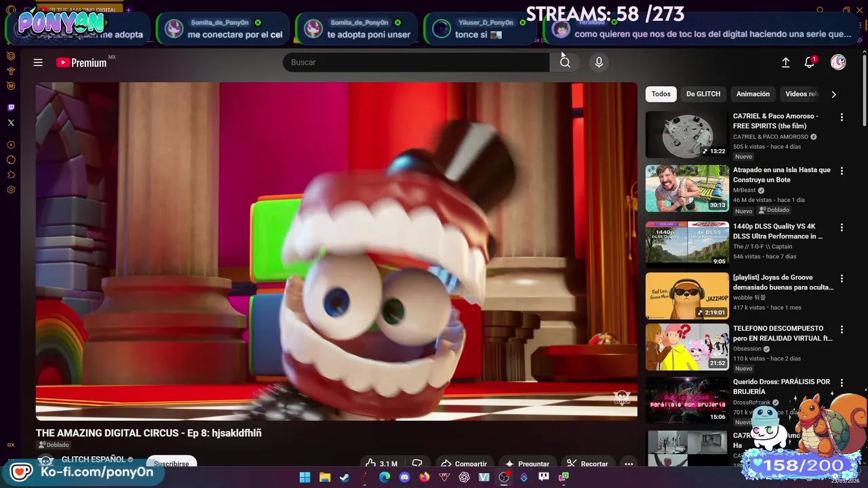Click the video player to pause
This screenshot has height=488, width=868.
click(336, 251)
